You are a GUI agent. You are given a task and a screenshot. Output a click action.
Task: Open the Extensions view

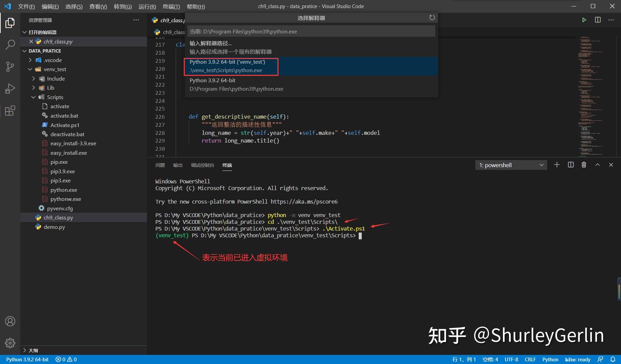click(x=10, y=110)
